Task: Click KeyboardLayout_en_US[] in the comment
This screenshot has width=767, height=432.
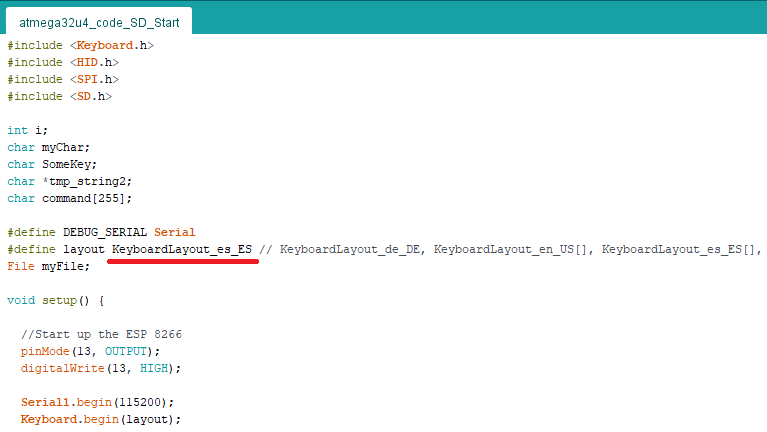Action: [510, 250]
